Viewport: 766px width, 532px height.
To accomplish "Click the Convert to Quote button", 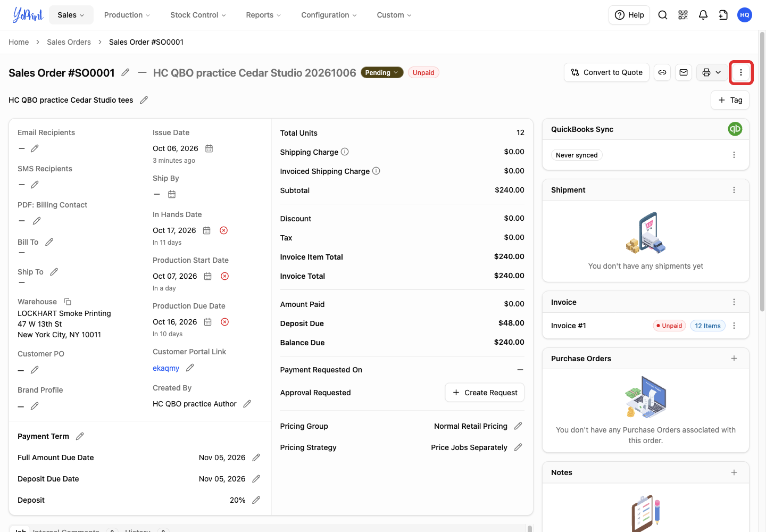I will pyautogui.click(x=606, y=72).
